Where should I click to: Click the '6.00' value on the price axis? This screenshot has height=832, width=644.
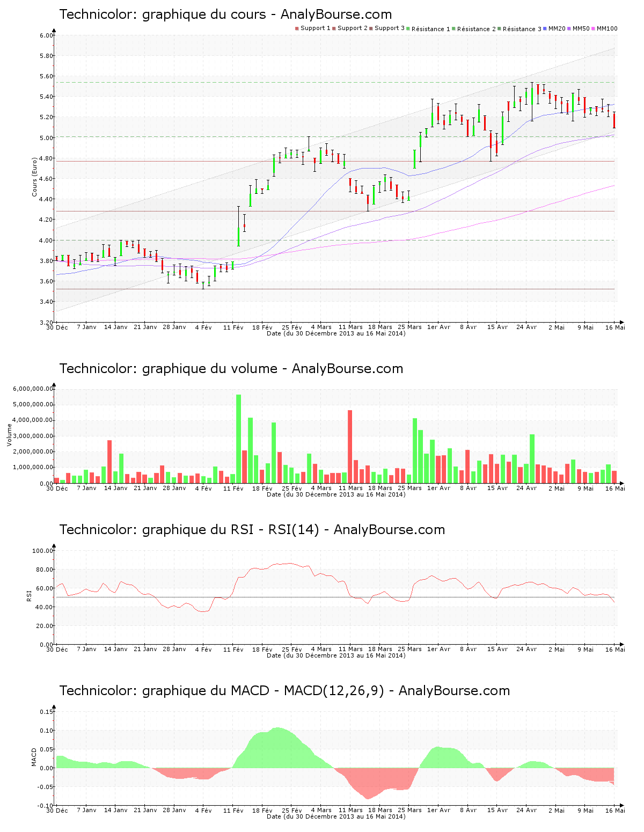click(x=46, y=35)
